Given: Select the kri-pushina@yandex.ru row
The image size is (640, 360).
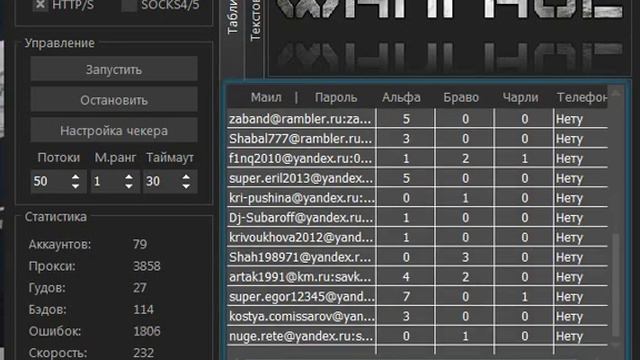Looking at the screenshot, I should click(417, 198).
